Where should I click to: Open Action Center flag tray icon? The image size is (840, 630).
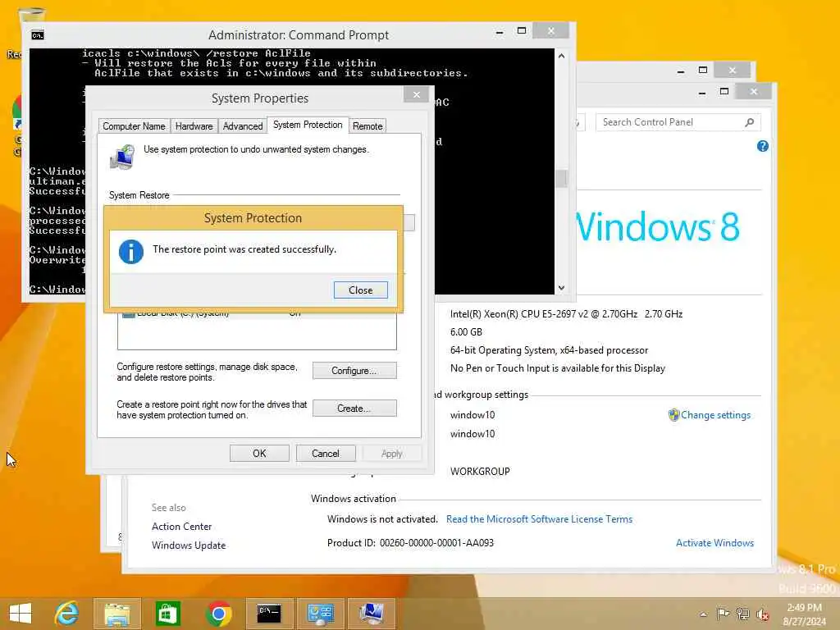(x=723, y=614)
